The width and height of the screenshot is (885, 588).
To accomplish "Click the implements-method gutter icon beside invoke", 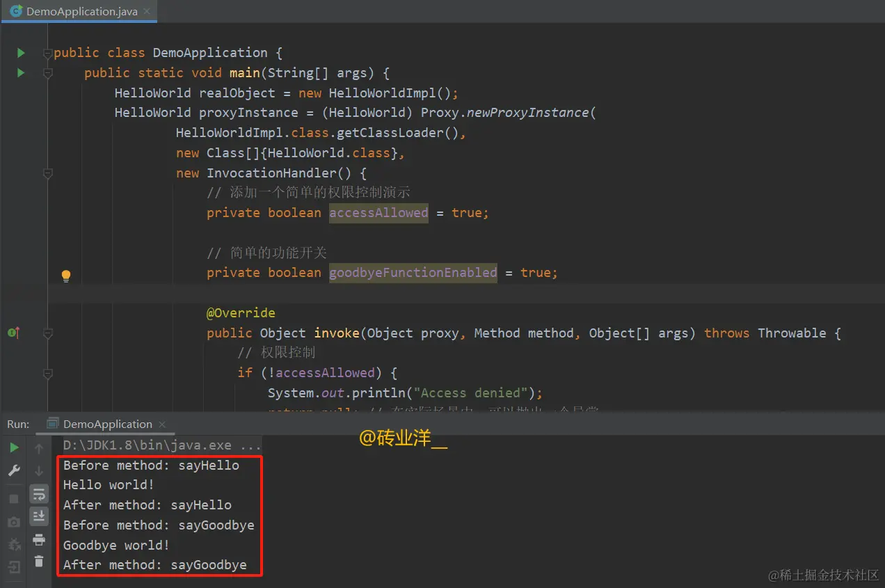I will point(13,333).
